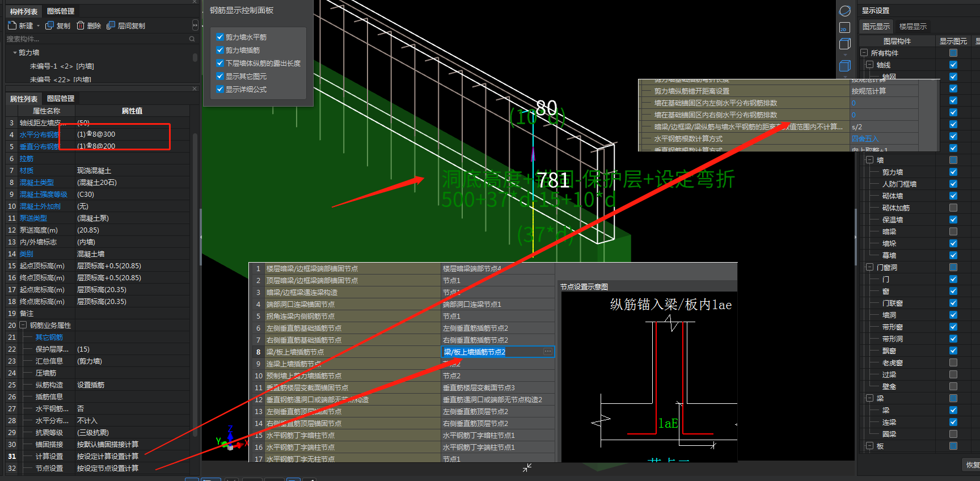The image size is (980, 481).
Task: Close the 属性列表 panel with X
Action: pos(195,88)
